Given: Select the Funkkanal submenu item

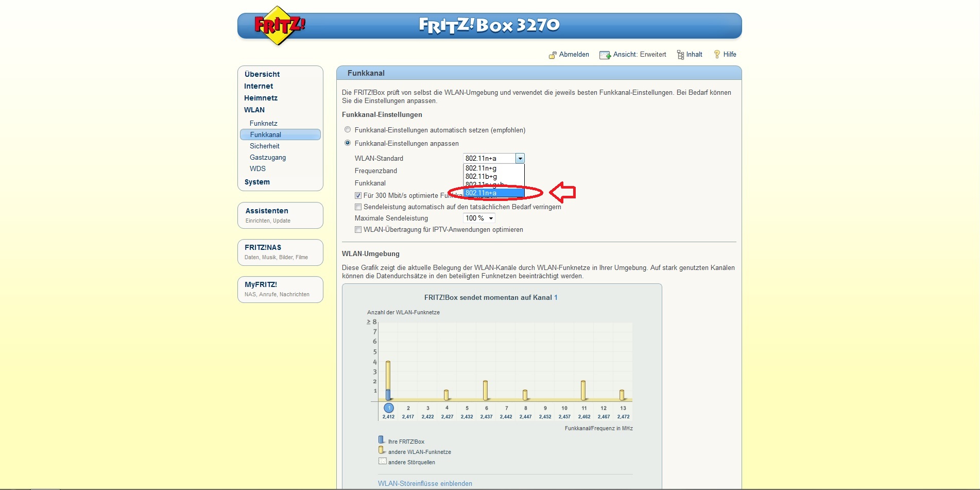Looking at the screenshot, I should pyautogui.click(x=280, y=134).
